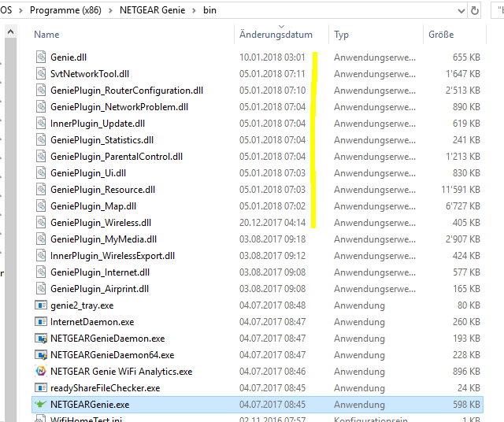504x422 pixels.
Task: Click the Genie.dll file icon
Action: (x=41, y=57)
